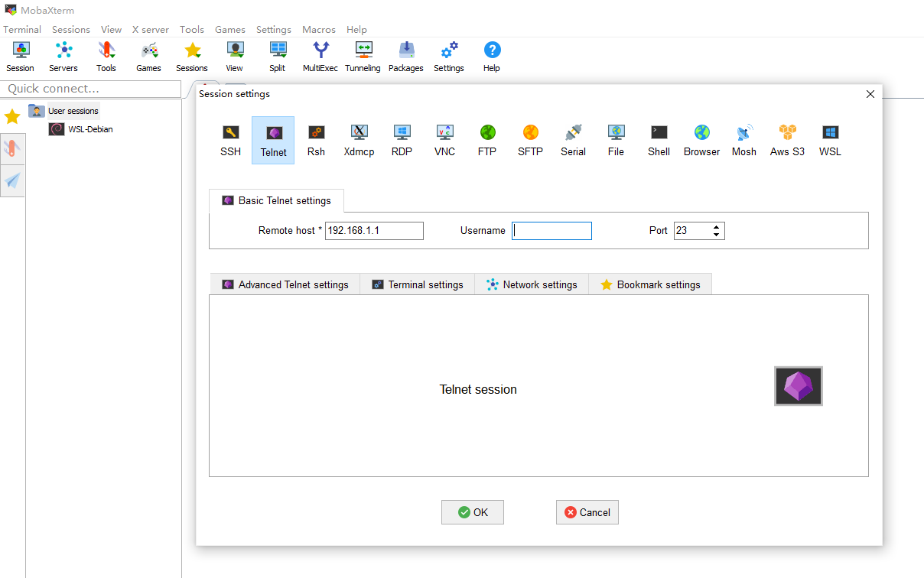Select the Serial session icon
The image size is (924, 578).
pyautogui.click(x=573, y=140)
